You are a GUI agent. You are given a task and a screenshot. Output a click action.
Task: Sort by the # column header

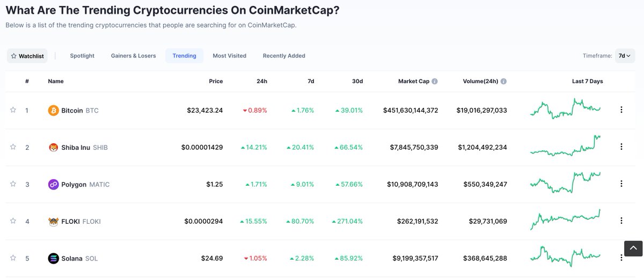tap(27, 82)
